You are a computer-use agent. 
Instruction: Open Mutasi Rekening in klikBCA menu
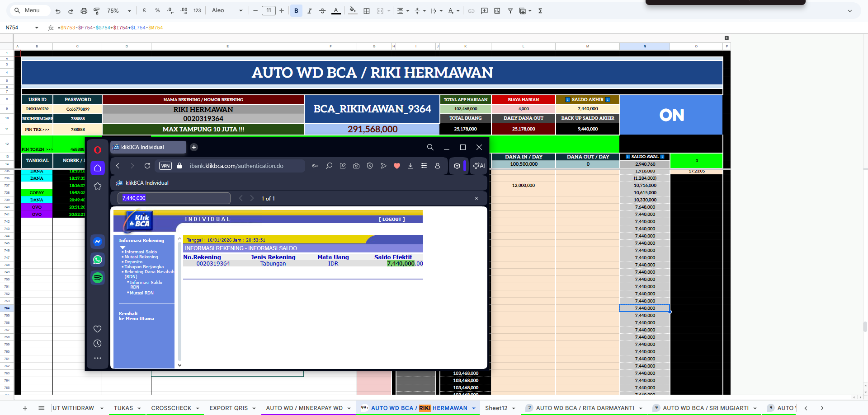pos(141,257)
